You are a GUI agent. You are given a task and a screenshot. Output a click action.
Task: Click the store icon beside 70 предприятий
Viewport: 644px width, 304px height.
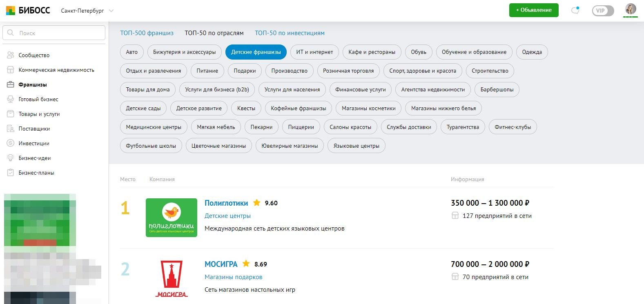[455, 277]
